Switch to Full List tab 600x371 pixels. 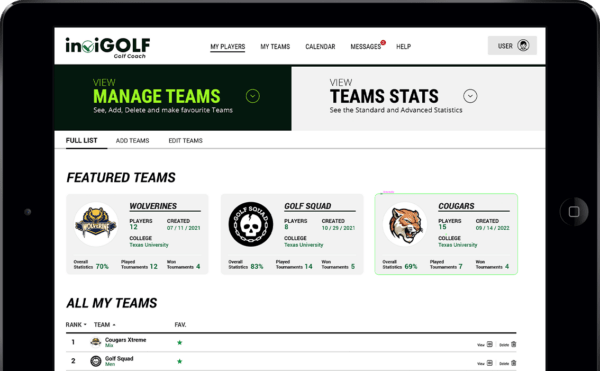click(x=82, y=140)
